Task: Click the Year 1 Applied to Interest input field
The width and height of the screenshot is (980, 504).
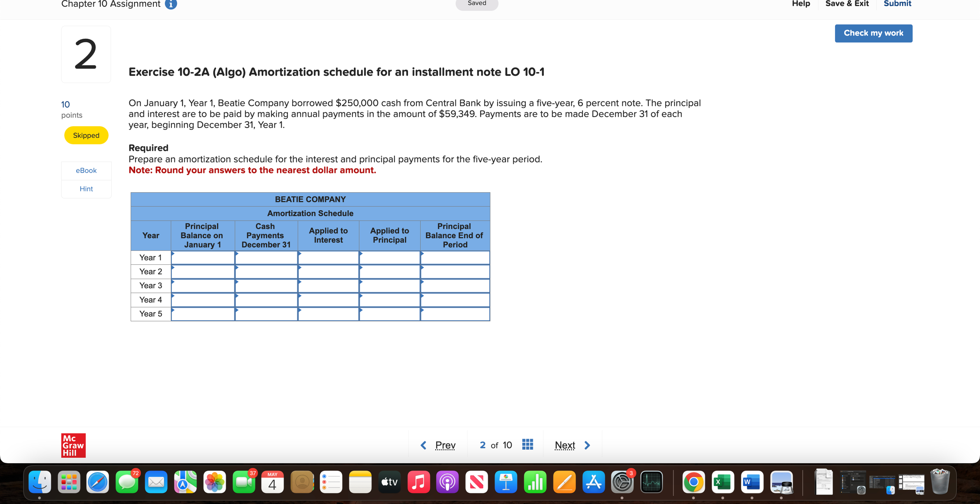Action: (328, 258)
